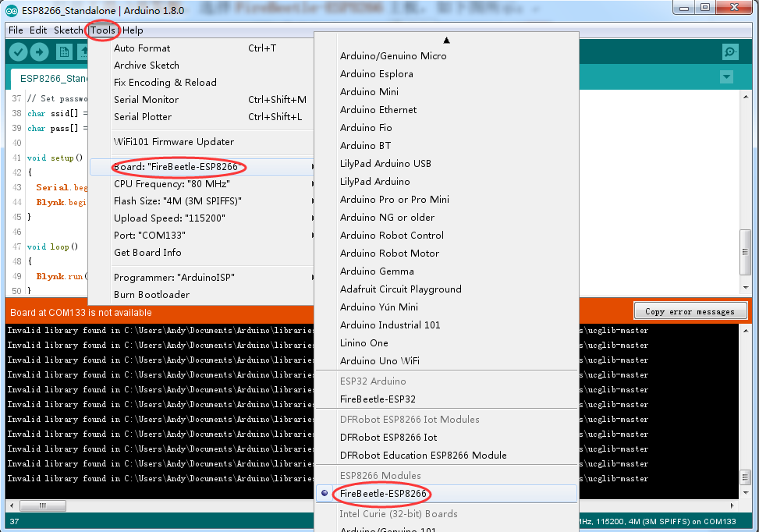Select the plain LilyPad Arduino board
Image resolution: width=759 pixels, height=532 pixels.
[447, 182]
